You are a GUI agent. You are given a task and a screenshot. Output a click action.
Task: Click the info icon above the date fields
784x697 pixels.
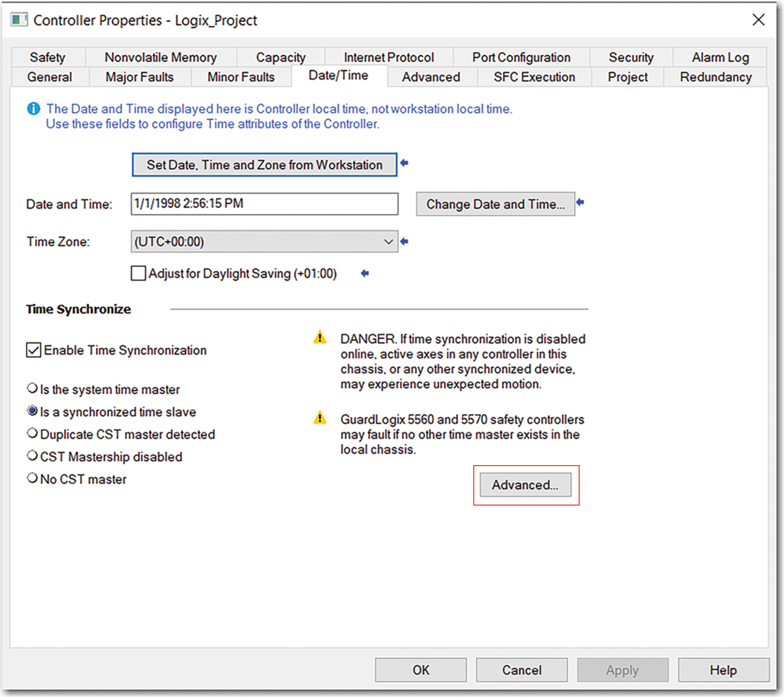[x=34, y=109]
